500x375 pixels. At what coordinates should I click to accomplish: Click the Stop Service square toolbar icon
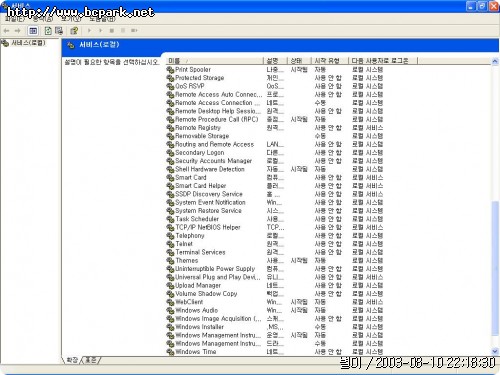tap(112, 31)
